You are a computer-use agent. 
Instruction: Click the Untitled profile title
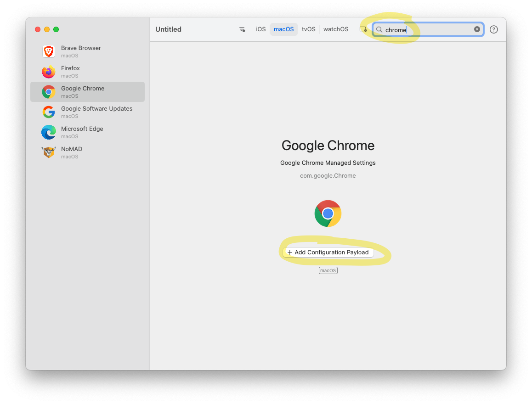coord(168,29)
